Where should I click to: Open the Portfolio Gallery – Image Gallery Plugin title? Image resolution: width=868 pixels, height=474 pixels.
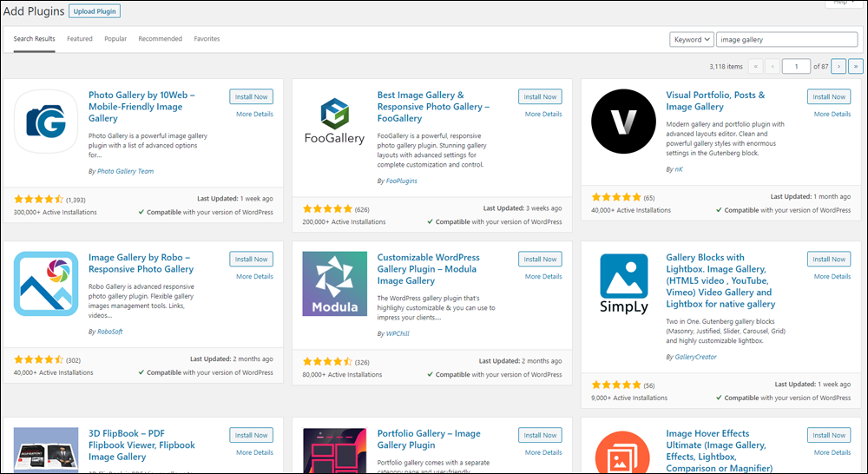[429, 439]
